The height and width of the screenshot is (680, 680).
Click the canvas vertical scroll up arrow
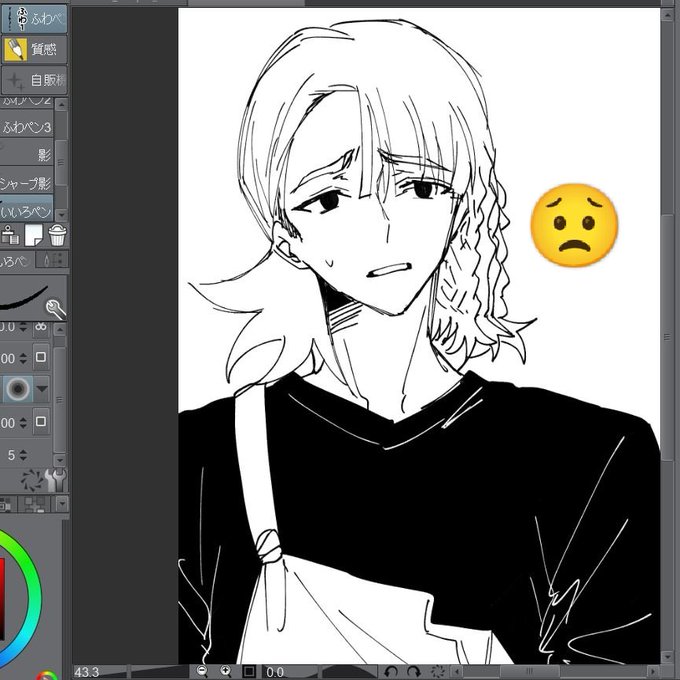(x=667, y=14)
